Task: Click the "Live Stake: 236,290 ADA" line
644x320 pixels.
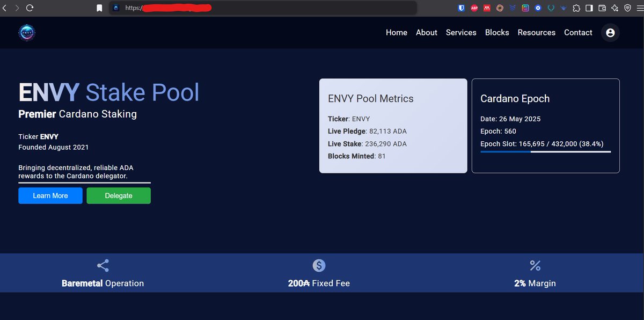Action: pyautogui.click(x=368, y=144)
